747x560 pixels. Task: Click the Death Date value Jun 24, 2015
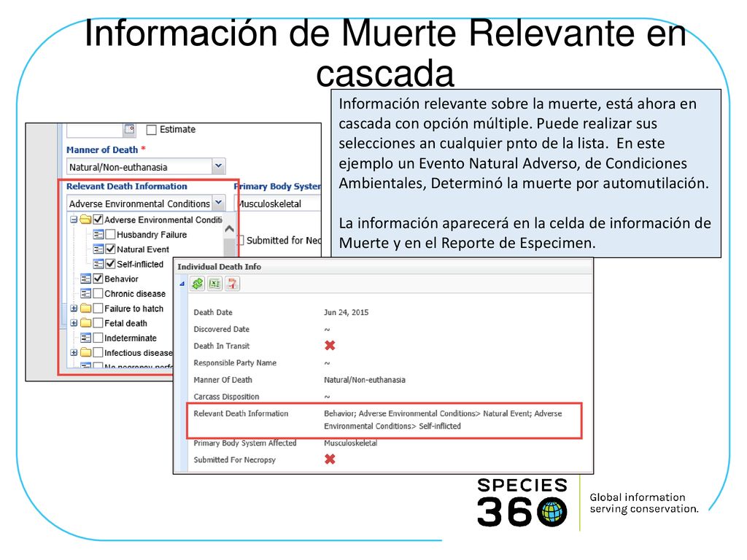[347, 312]
